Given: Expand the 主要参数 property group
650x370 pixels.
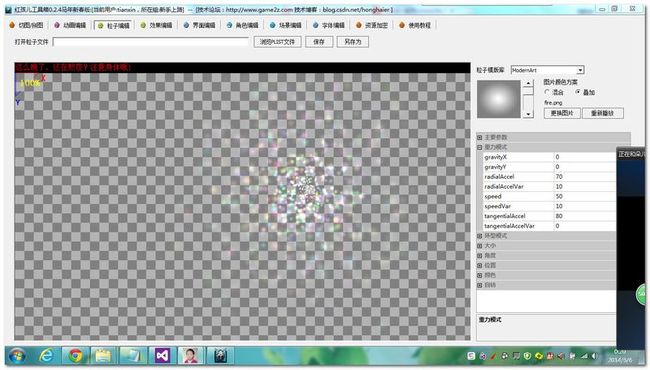Looking at the screenshot, I should (480, 137).
